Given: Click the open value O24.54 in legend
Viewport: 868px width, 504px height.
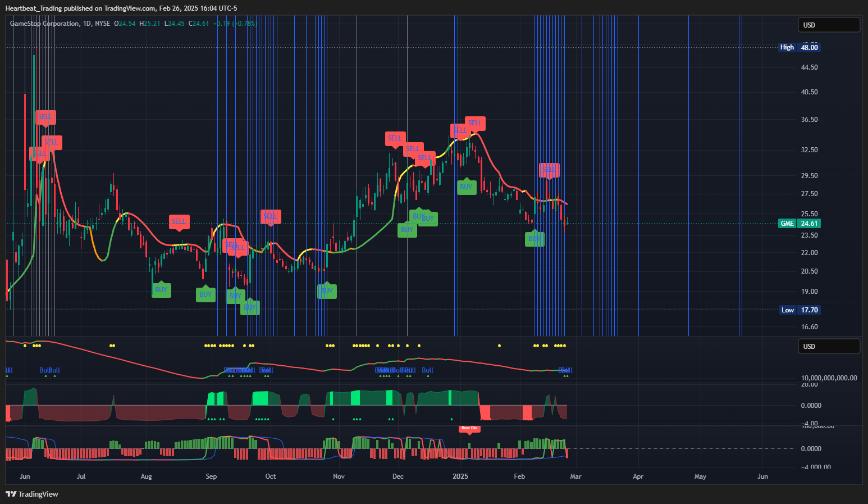Looking at the screenshot, I should click(125, 24).
